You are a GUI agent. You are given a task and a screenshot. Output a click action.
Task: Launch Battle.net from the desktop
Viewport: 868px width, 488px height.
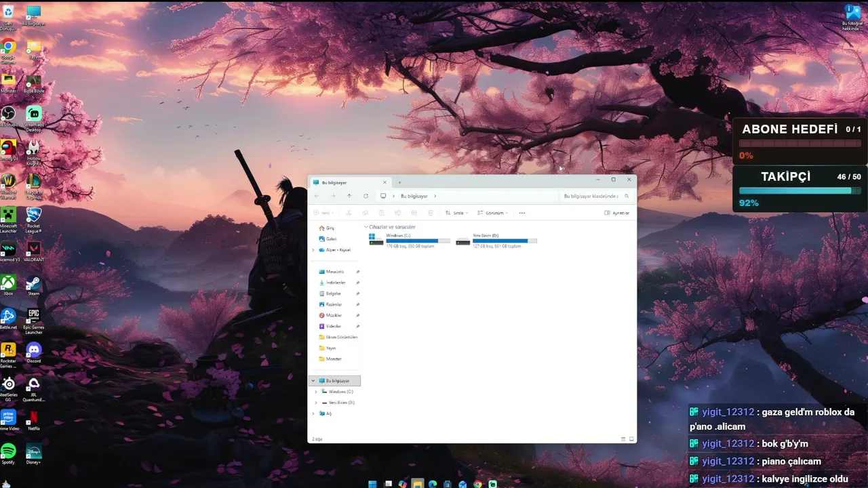coord(8,319)
